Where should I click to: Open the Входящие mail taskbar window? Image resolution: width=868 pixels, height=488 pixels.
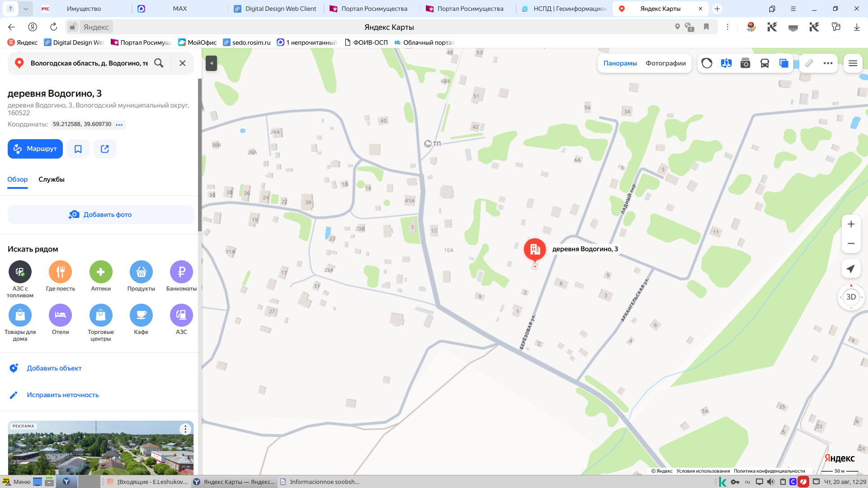point(147,482)
